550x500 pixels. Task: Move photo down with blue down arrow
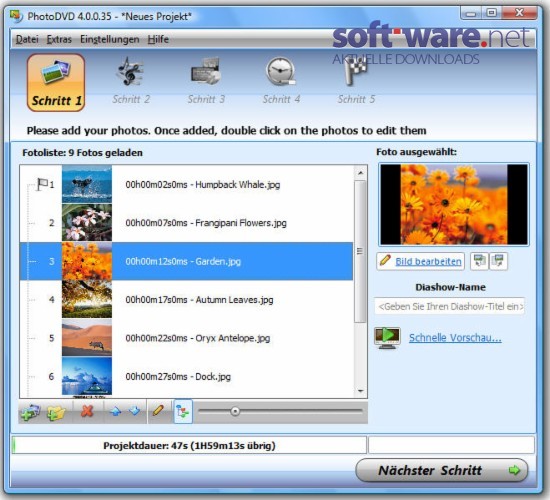coord(134,411)
